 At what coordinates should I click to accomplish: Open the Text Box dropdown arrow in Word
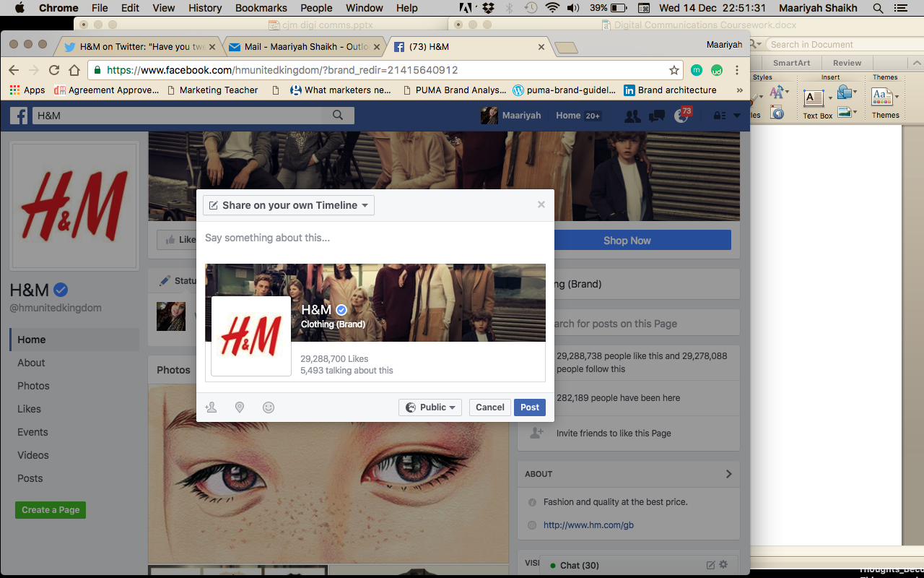tap(829, 98)
